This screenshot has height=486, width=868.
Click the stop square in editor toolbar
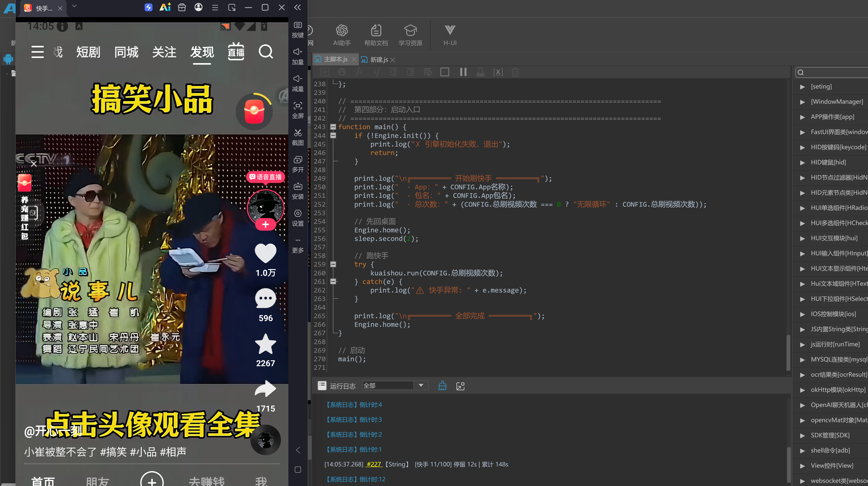(x=445, y=72)
